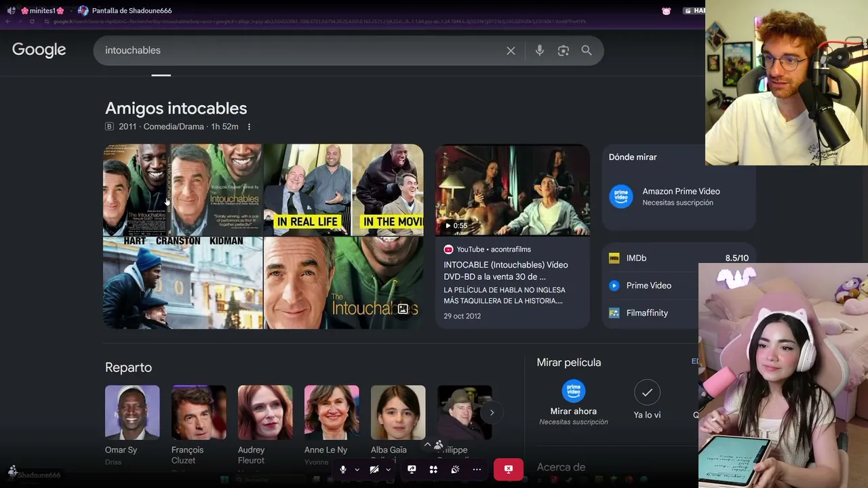This screenshot has height=488, width=868.
Task: Click the magnifier search submit icon
Action: (x=587, y=51)
